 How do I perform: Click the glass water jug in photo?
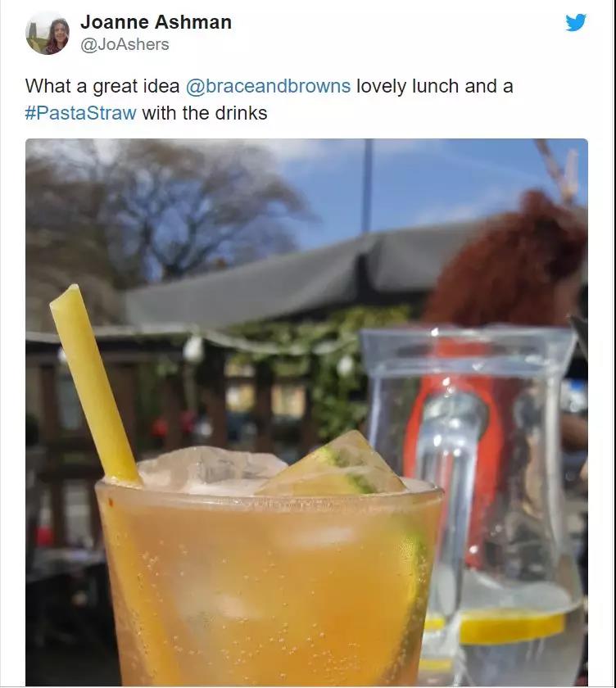click(473, 505)
